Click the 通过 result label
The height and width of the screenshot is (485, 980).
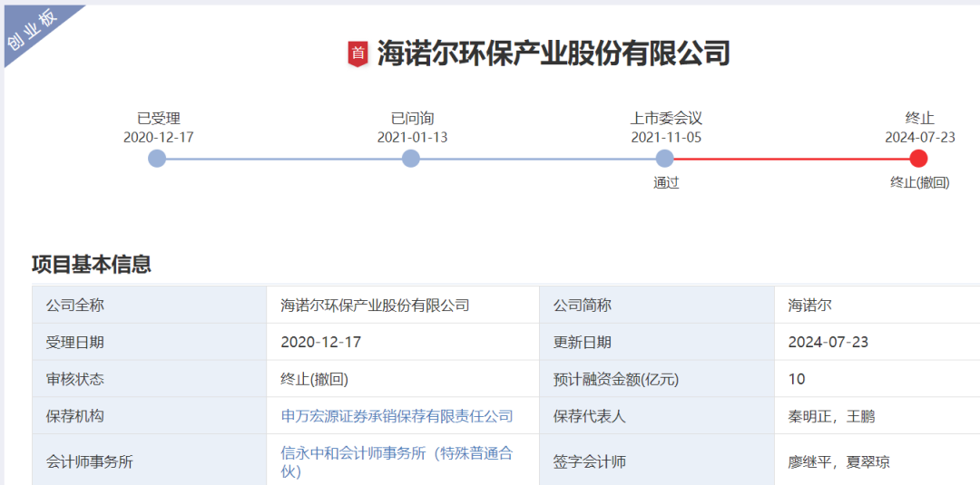click(666, 183)
